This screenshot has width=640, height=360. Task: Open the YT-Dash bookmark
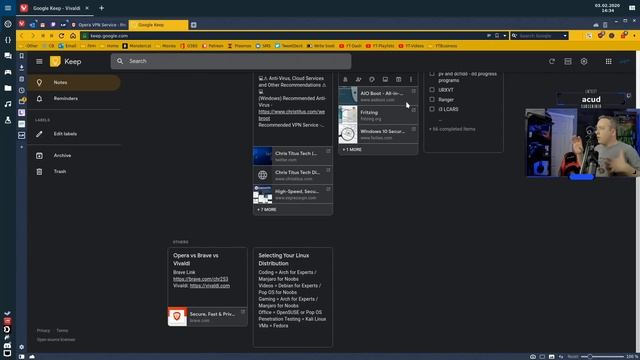(x=350, y=46)
